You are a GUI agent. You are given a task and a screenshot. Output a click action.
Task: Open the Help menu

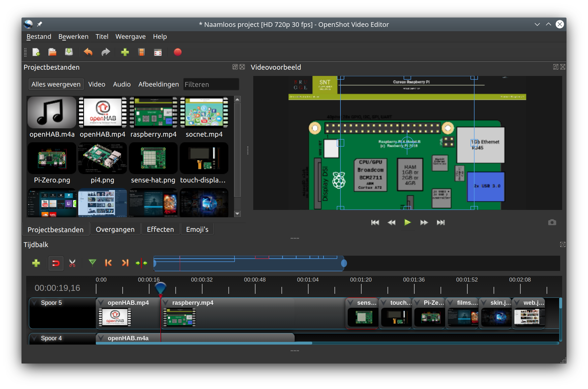tap(160, 36)
